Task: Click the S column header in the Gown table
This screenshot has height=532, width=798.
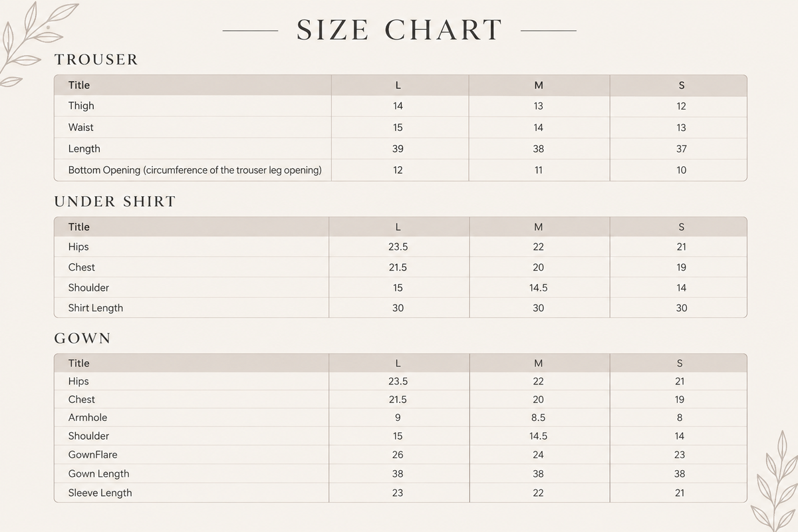Action: point(680,363)
